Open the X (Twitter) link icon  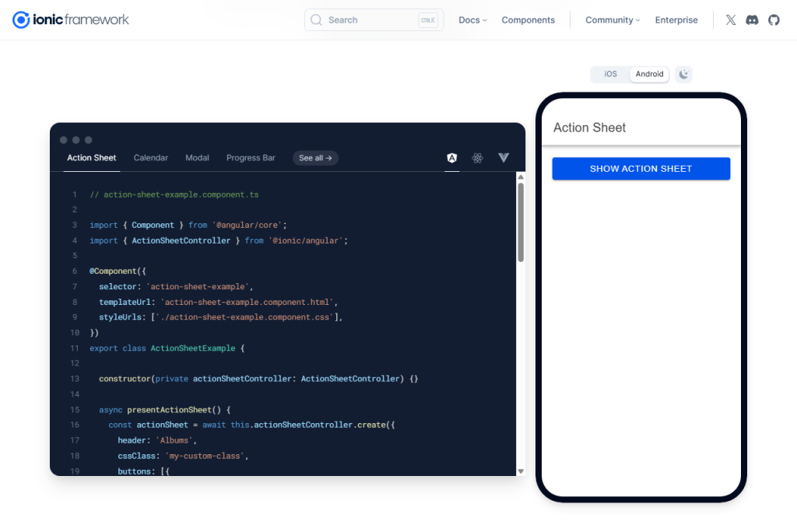730,19
